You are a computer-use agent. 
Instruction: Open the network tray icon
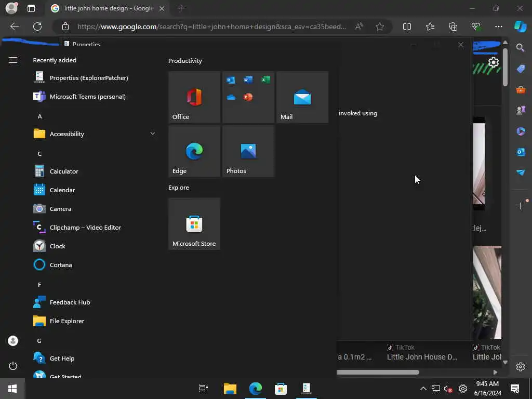[436, 389]
